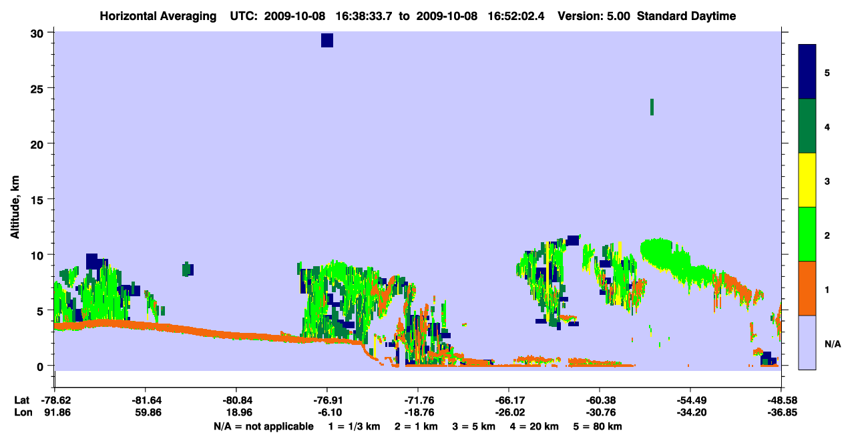This screenshot has width=868, height=445.
Task: Click the colorbar label '1'
Action: point(827,289)
